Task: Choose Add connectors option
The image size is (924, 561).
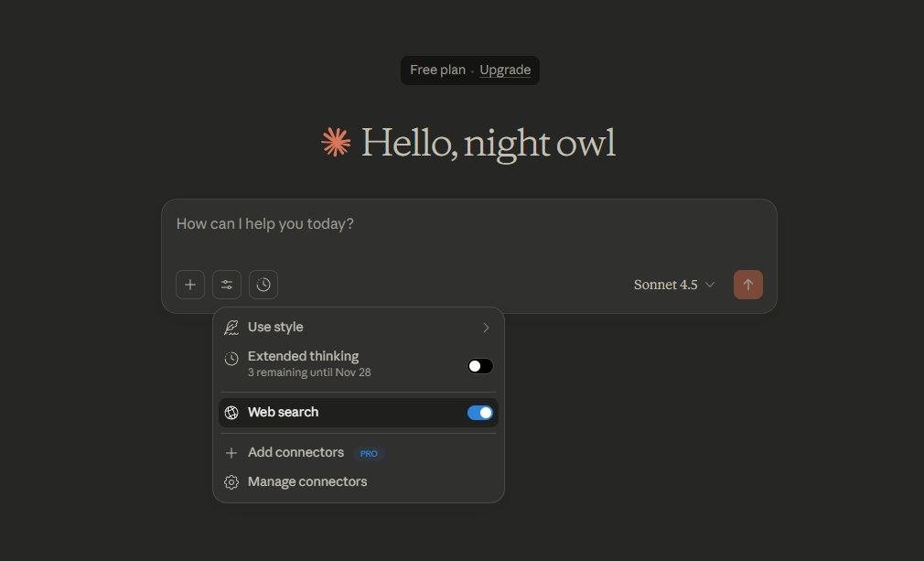Action: click(x=359, y=453)
